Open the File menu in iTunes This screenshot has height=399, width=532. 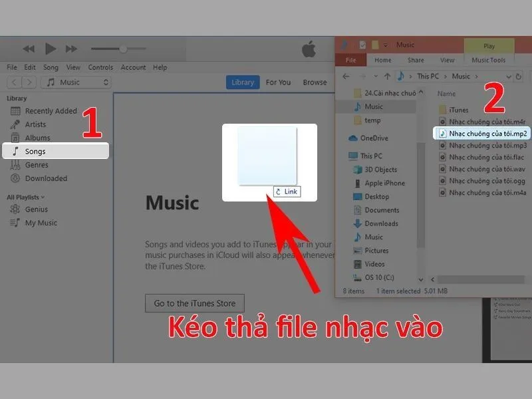[x=12, y=67]
